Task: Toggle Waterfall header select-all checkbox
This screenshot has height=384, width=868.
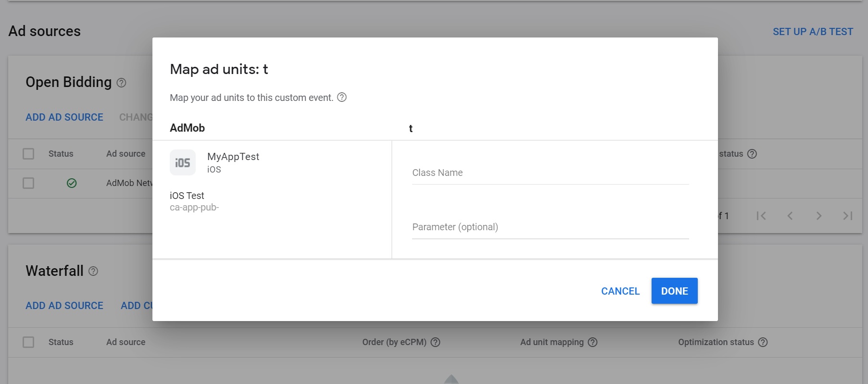Action: tap(28, 342)
